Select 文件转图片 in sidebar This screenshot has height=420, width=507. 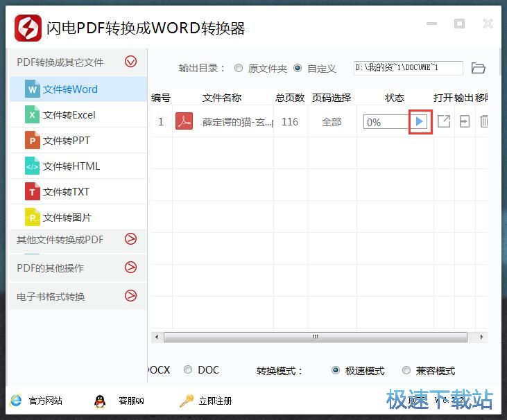click(78, 217)
